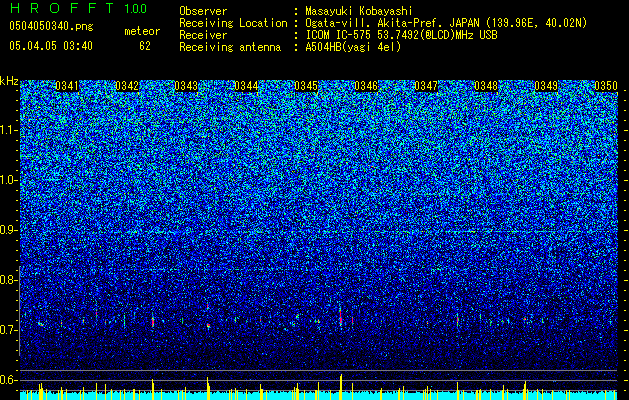
Task: Click the 'meteor' label above the count
Action: click(x=142, y=31)
